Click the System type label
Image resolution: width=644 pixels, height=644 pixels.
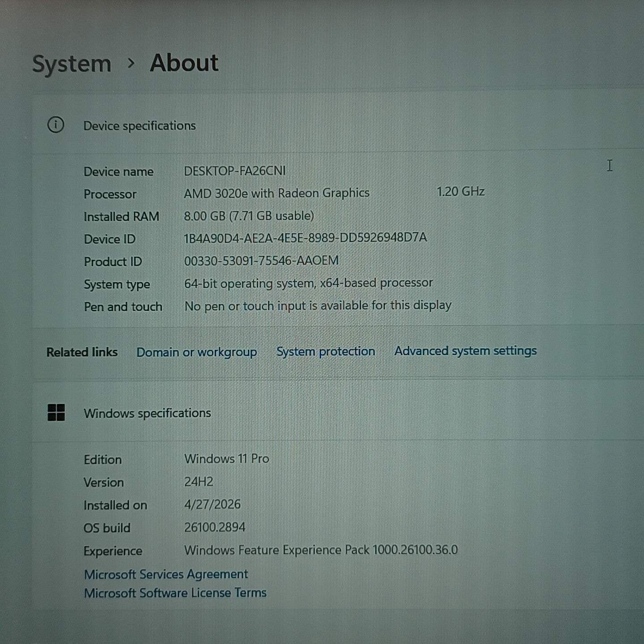point(117,285)
